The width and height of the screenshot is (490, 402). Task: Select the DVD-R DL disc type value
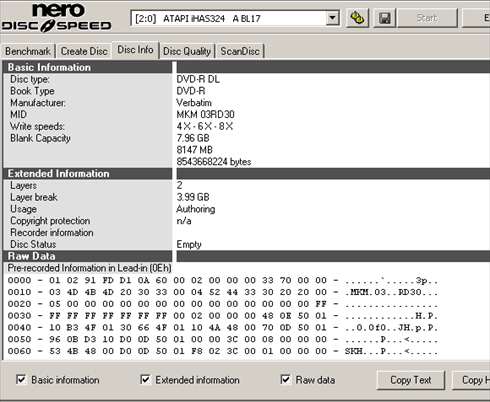click(x=198, y=79)
